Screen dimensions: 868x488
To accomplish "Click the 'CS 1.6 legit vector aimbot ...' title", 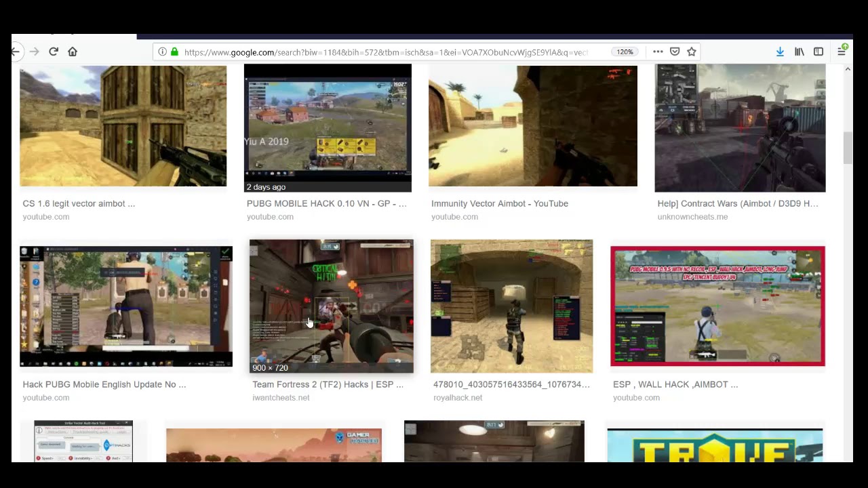I will click(x=79, y=203).
